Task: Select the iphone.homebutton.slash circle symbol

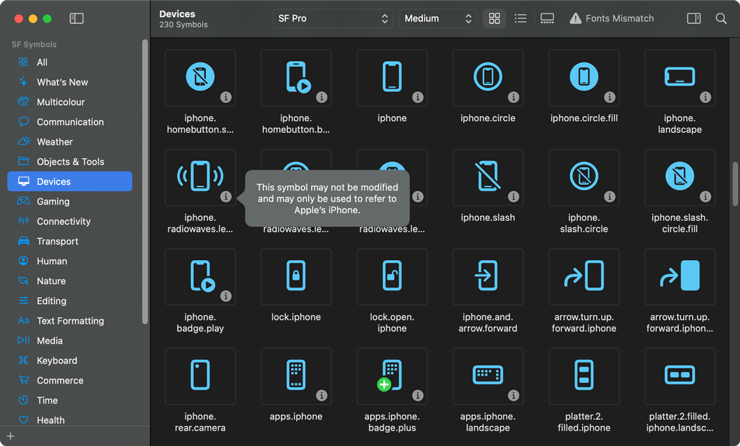Action: 200,78
